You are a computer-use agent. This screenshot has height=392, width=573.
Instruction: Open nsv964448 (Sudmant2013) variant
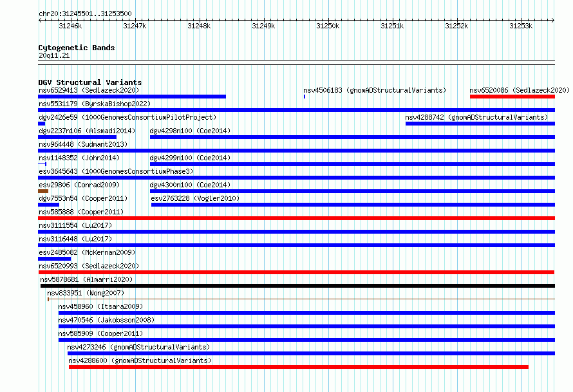coord(83,144)
